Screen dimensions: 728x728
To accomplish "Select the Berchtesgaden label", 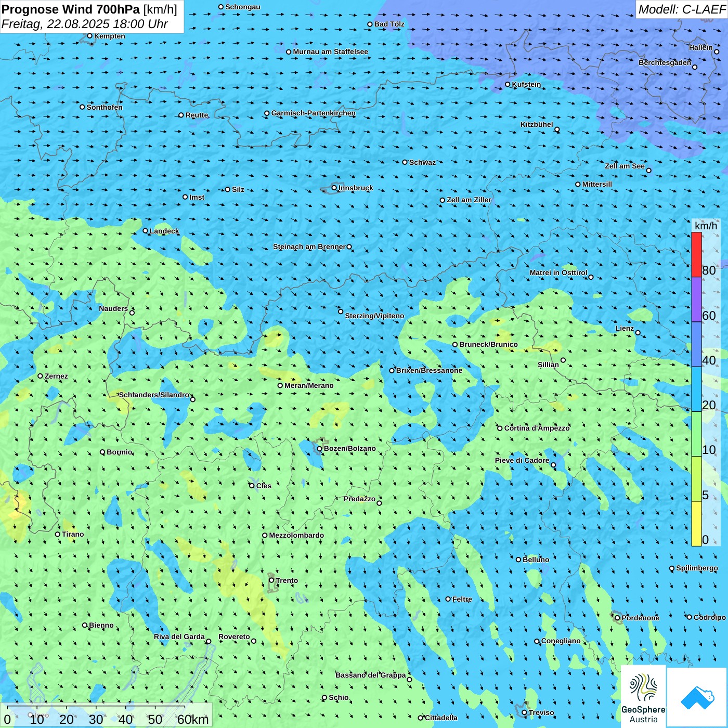I will pos(665,62).
